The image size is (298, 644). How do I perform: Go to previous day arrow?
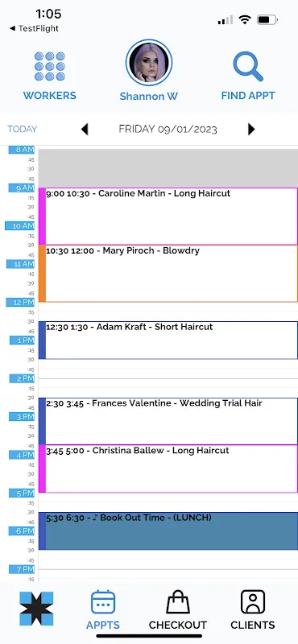(x=85, y=130)
